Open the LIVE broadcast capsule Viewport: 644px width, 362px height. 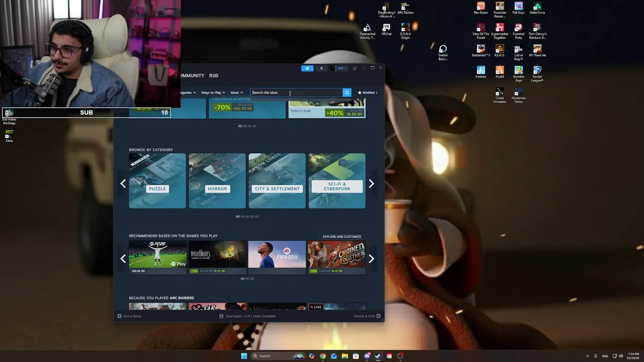[337, 307]
